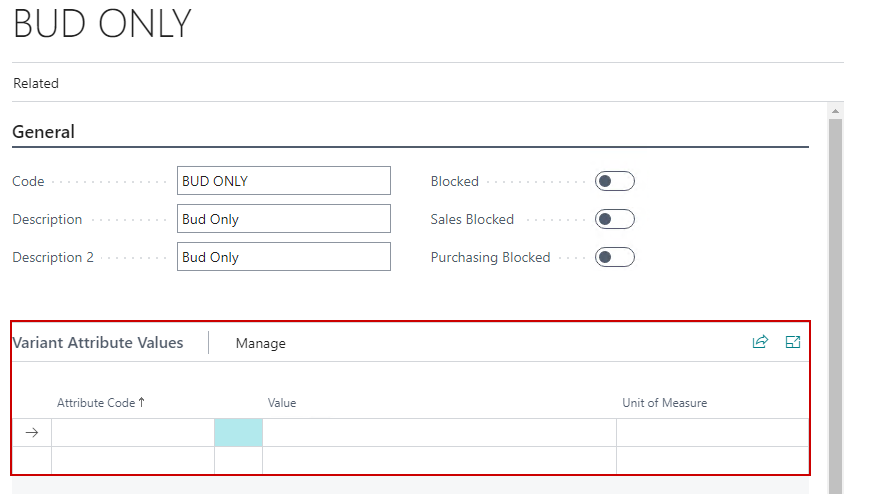Image resolution: width=874 pixels, height=494 pixels.
Task: Click the share icon in Variant Attribute Values
Action: point(760,342)
